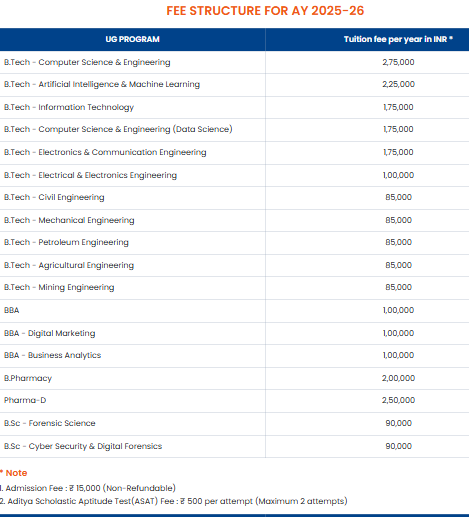Click B.Tech Information Technology program name
Screen dimensions: 469x517
pyautogui.click(x=69, y=107)
